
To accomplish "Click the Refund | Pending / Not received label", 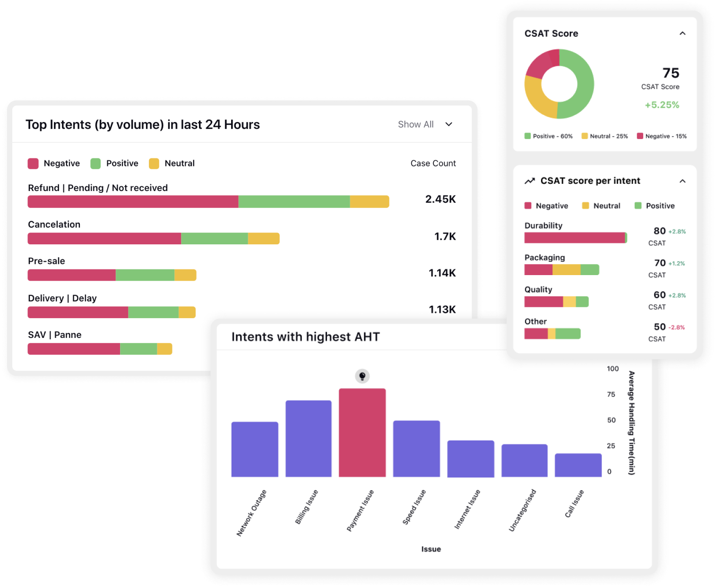I will coord(98,188).
